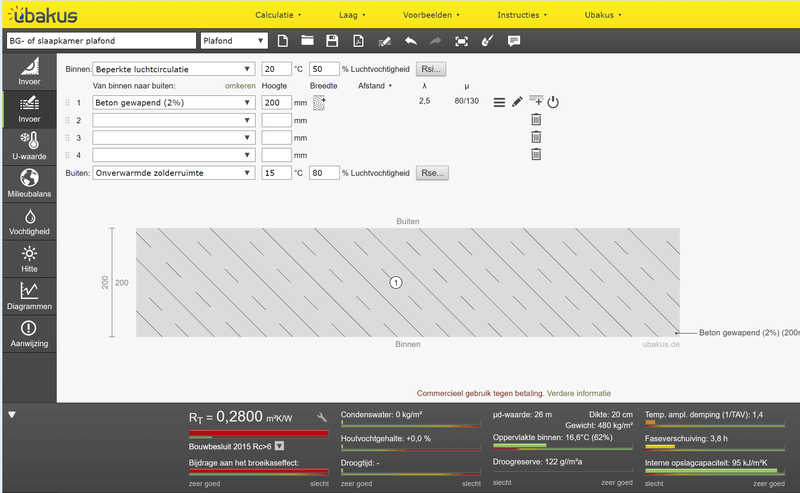800x493 pixels.
Task: Export to PDF using the PDF icon
Action: tap(358, 41)
